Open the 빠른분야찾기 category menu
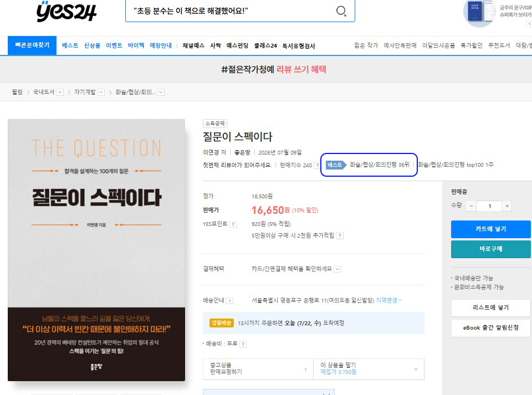The width and height of the screenshot is (532, 395). coord(32,45)
